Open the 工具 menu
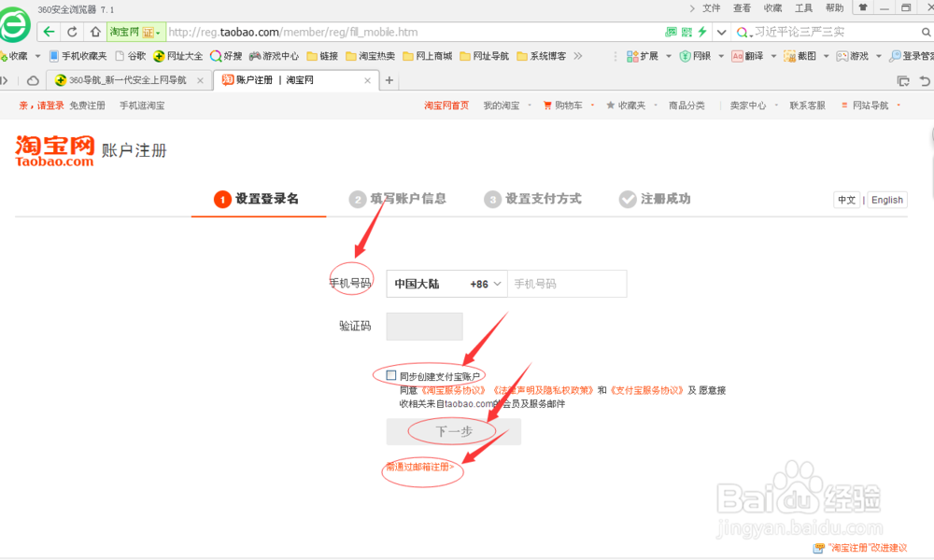Screen dimensions: 934x560 (803, 7)
